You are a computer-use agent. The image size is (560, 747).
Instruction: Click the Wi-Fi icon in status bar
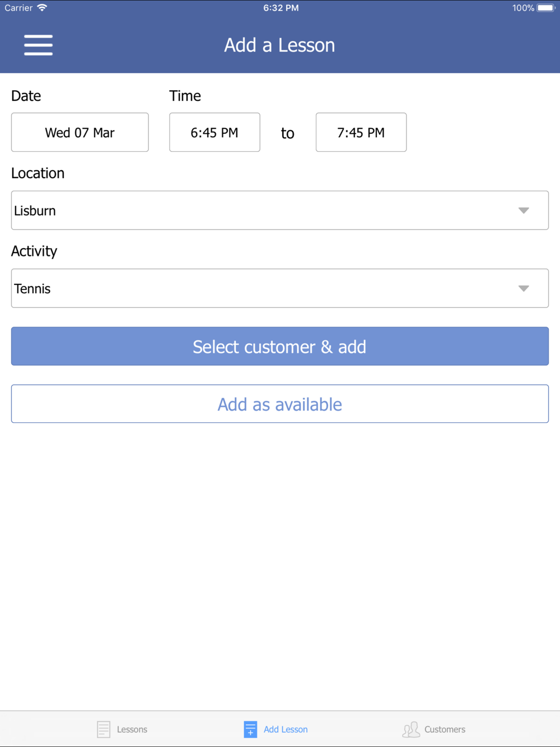point(42,8)
